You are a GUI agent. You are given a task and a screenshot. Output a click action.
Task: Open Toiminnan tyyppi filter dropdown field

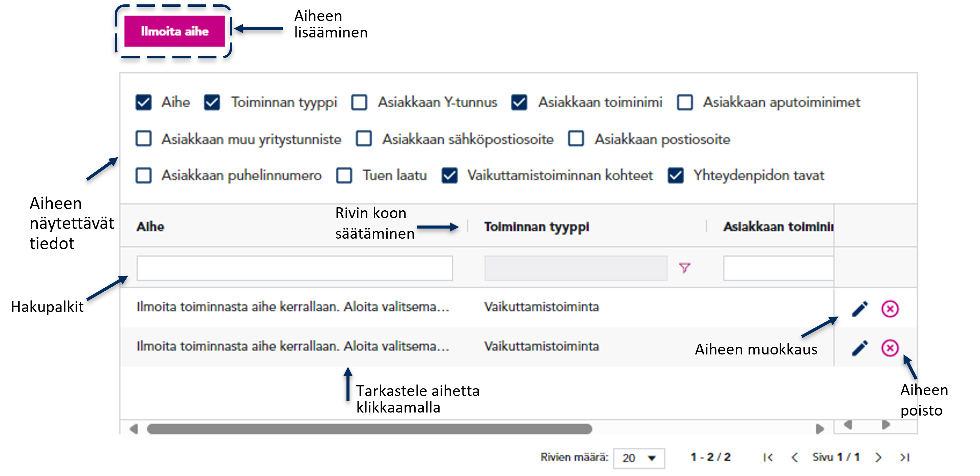[x=575, y=268]
